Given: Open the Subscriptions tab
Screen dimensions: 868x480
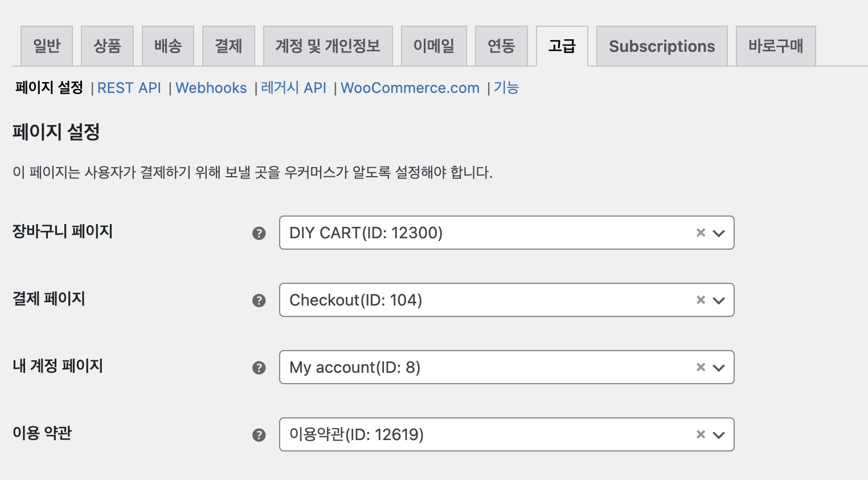Looking at the screenshot, I should click(x=662, y=46).
